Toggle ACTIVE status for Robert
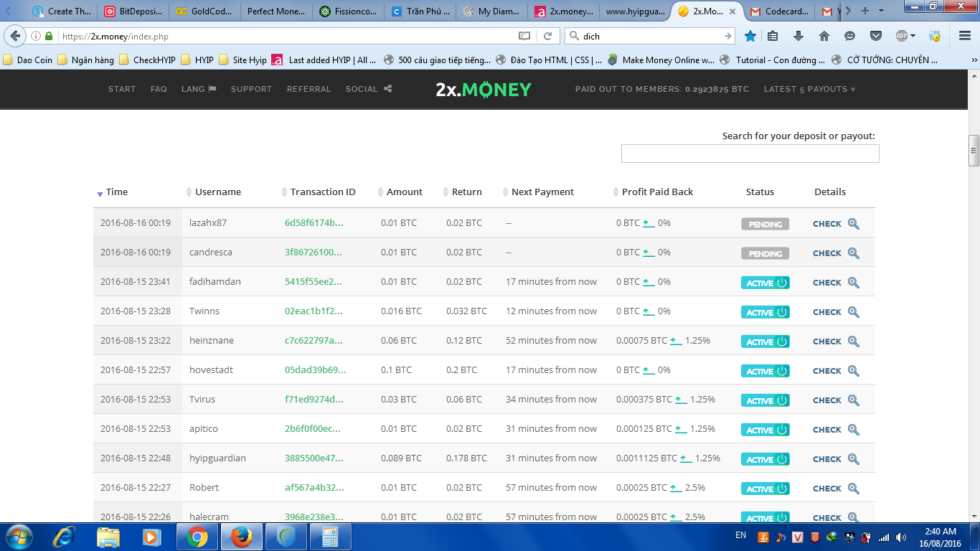Image resolution: width=980 pixels, height=551 pixels. pos(765,489)
